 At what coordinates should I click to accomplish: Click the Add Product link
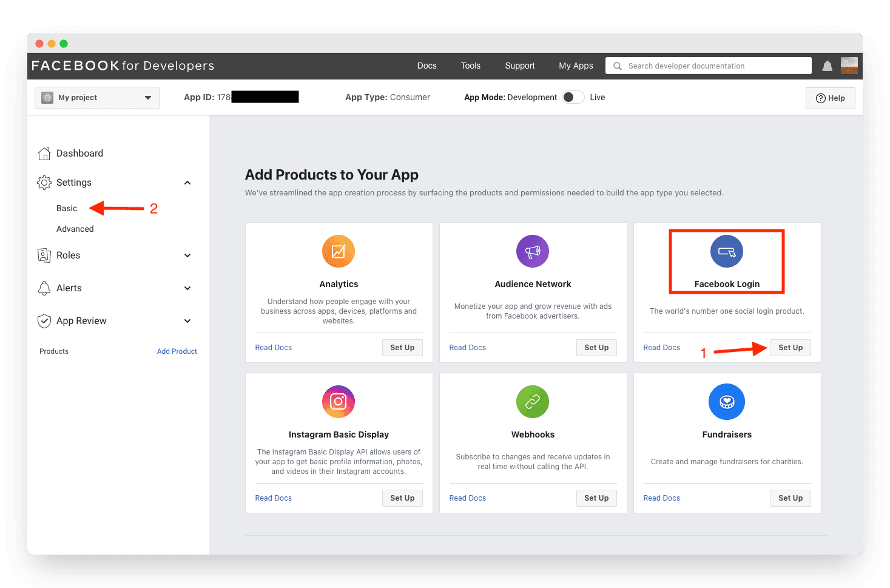pyautogui.click(x=177, y=351)
